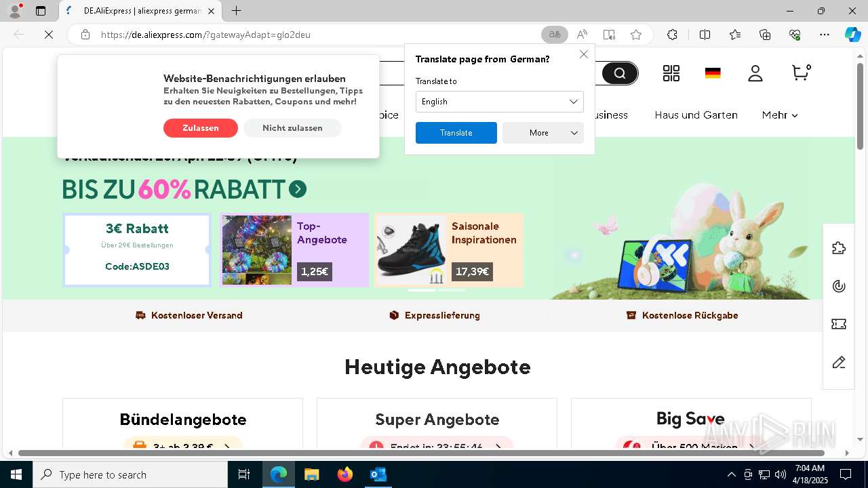Open the Favorites list
Viewport: 868px width, 488px height.
click(x=735, y=35)
